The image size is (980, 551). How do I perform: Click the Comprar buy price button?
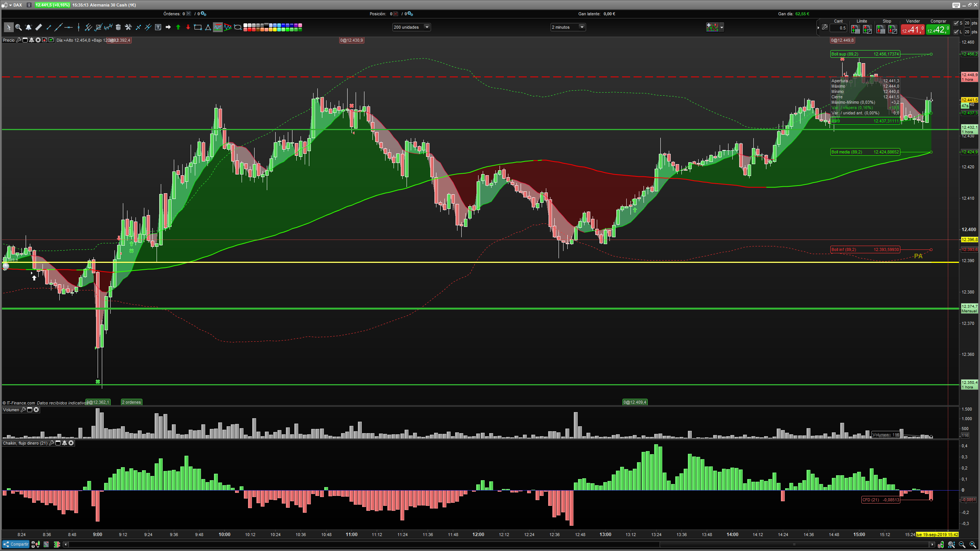(938, 29)
